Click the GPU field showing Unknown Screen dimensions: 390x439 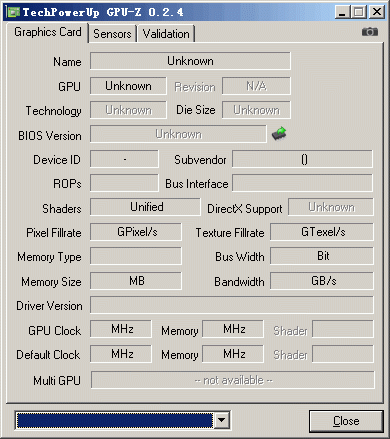point(128,86)
